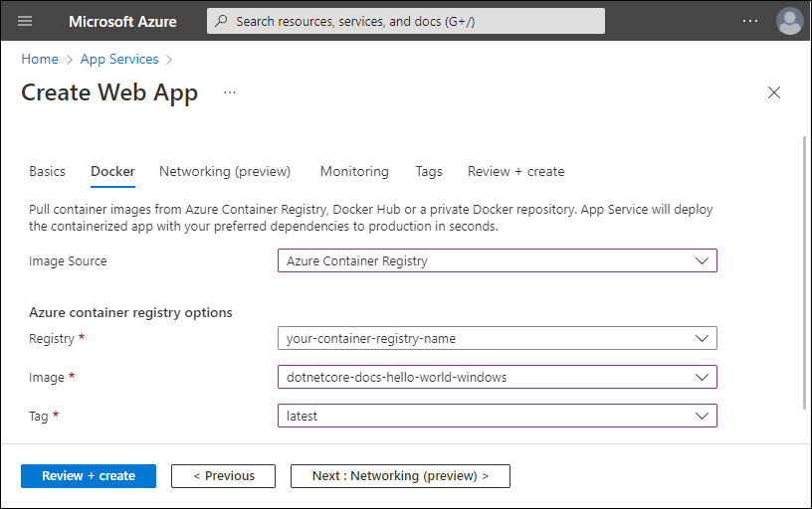Open the top bar ellipsis menu

(749, 21)
